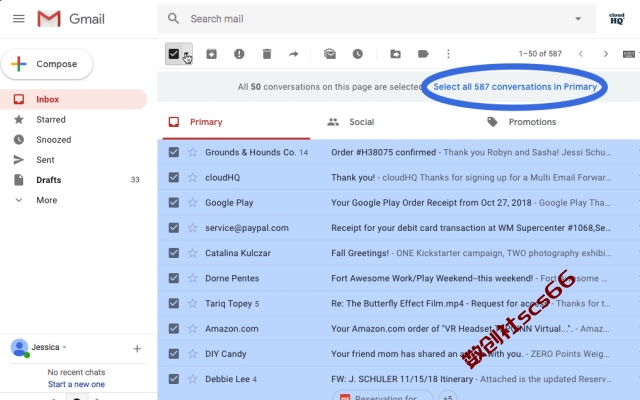
Task: Click the forward arrow toolbar icon
Action: pyautogui.click(x=293, y=54)
